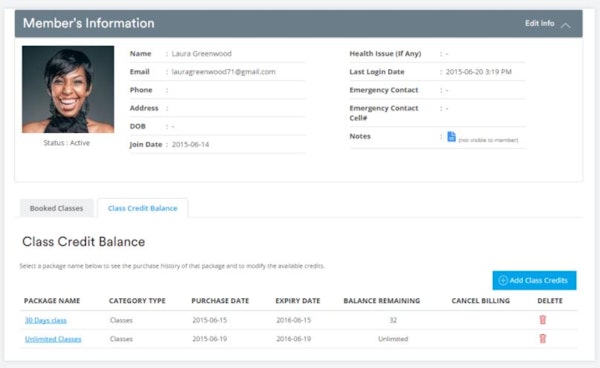Viewport: 600px width, 368px height.
Task: Collapse the Member's Information panel chevron
Action: pos(566,26)
